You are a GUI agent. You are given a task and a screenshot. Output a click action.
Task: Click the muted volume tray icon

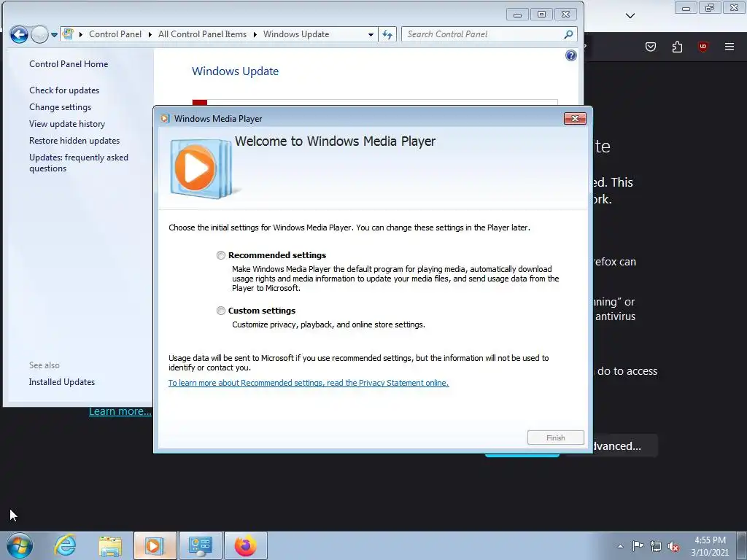tap(673, 547)
